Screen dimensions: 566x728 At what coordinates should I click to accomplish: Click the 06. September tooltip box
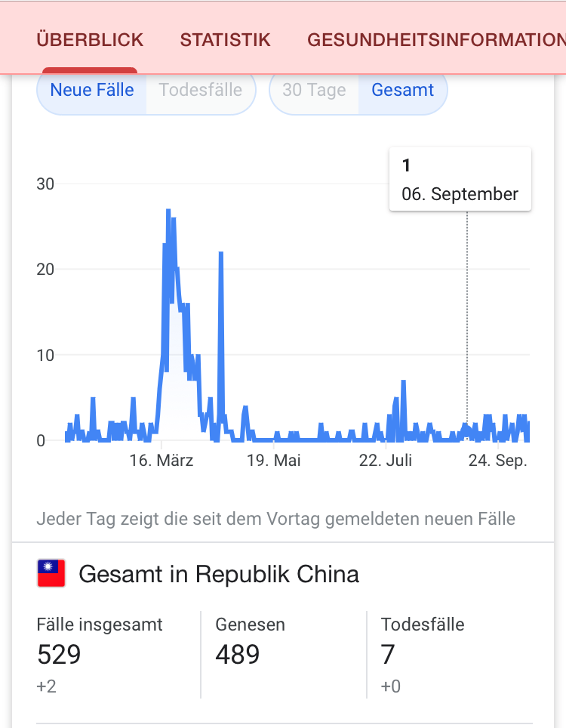point(460,179)
